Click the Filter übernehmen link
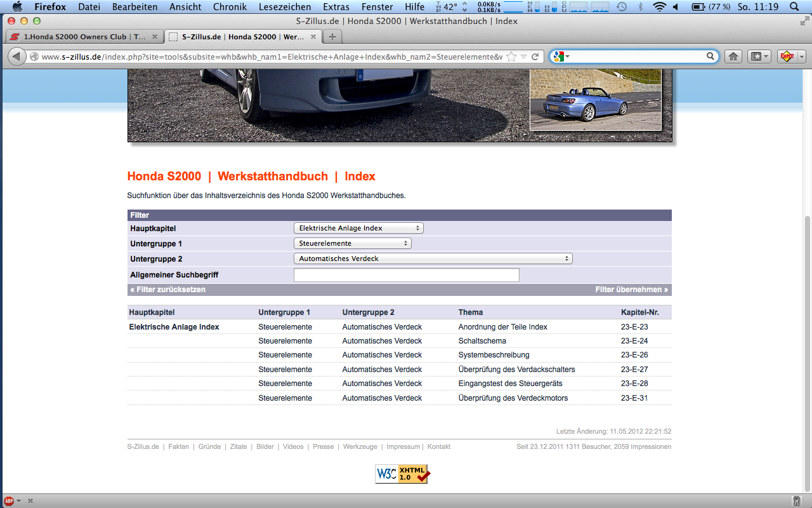Screen dimensions: 812x508 pos(631,290)
